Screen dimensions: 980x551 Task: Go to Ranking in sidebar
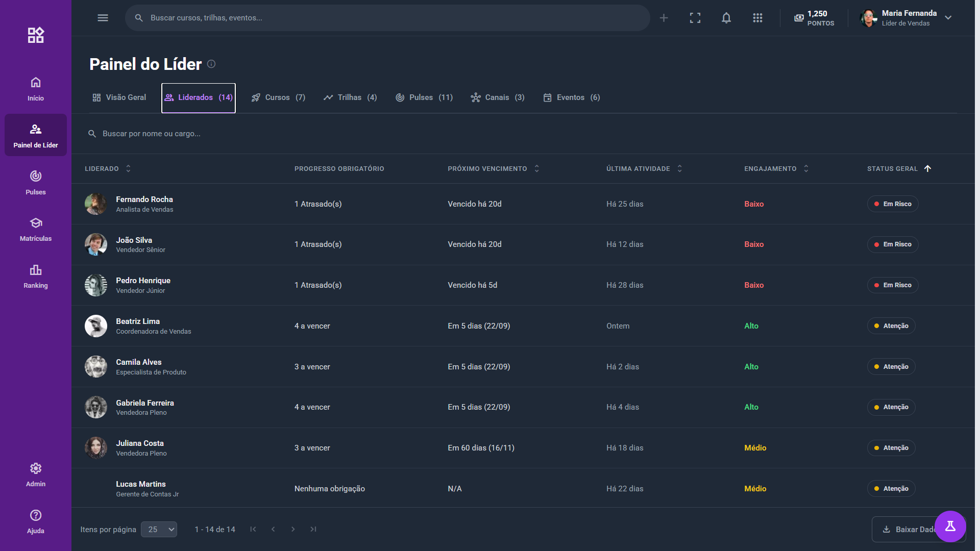pos(36,276)
